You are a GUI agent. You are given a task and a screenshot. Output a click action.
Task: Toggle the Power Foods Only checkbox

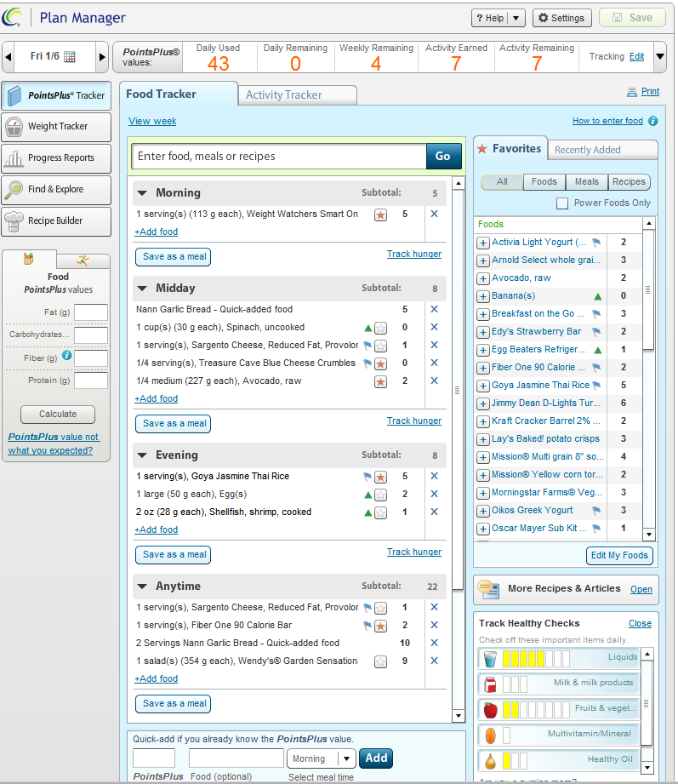click(x=562, y=203)
